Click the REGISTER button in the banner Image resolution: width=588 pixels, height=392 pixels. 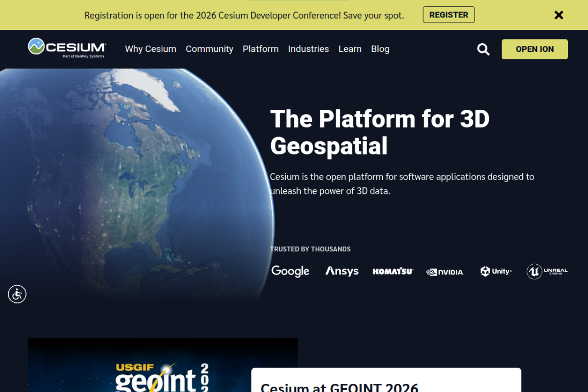coord(449,15)
